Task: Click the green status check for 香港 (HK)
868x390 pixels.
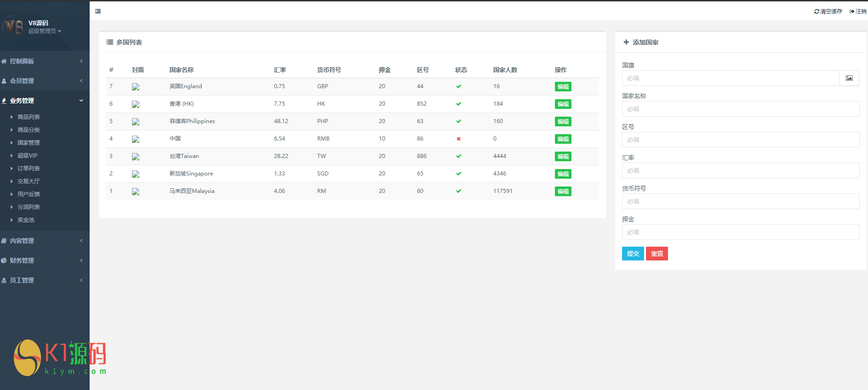Action: pyautogui.click(x=459, y=104)
